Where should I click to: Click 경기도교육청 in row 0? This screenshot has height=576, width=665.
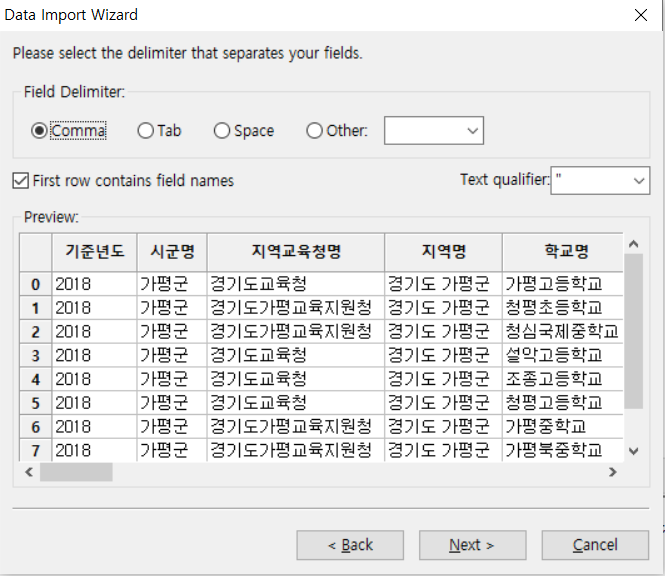(296, 284)
